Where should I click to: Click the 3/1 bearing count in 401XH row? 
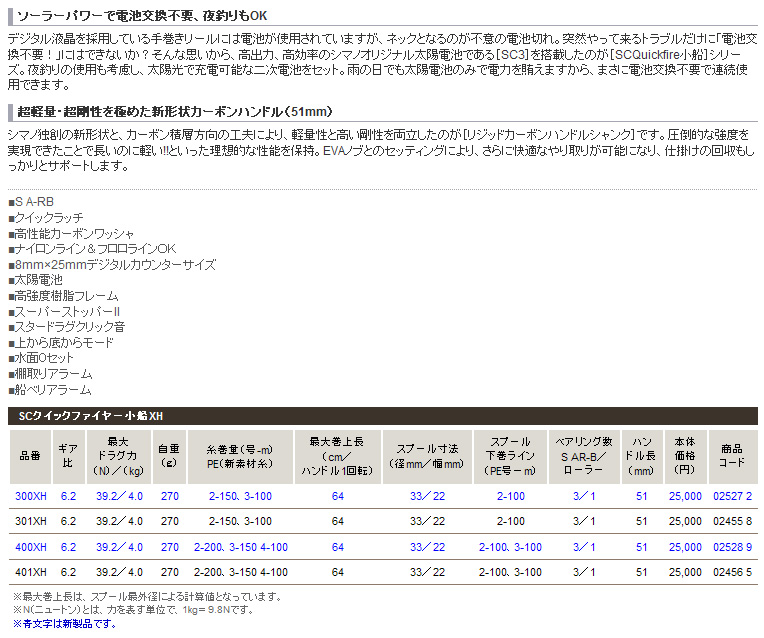(x=584, y=572)
